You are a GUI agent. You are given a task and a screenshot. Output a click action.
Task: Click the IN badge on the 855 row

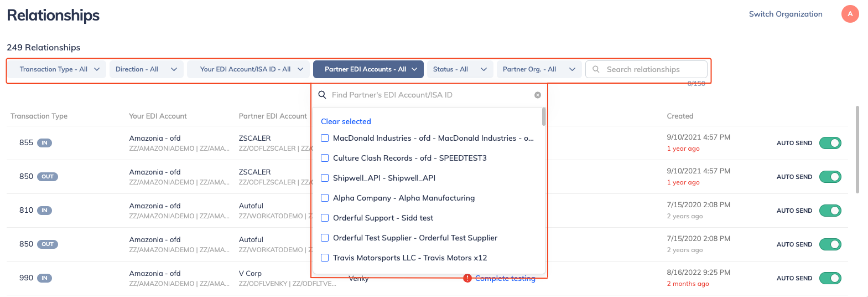[x=44, y=143]
